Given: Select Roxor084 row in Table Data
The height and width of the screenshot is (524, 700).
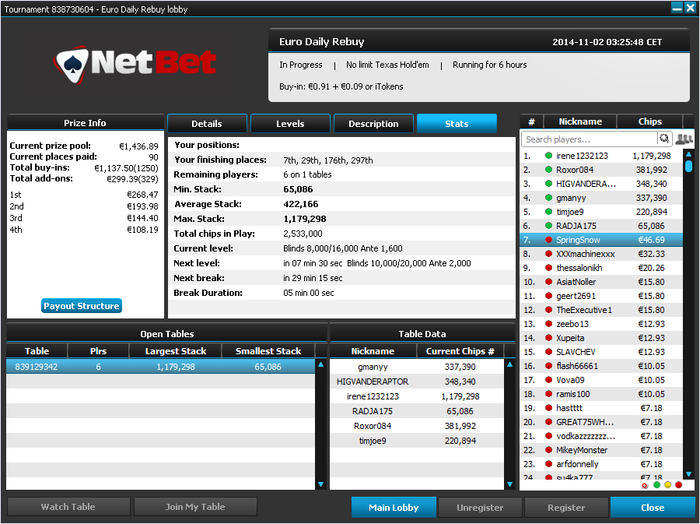Looking at the screenshot, I should tap(417, 426).
